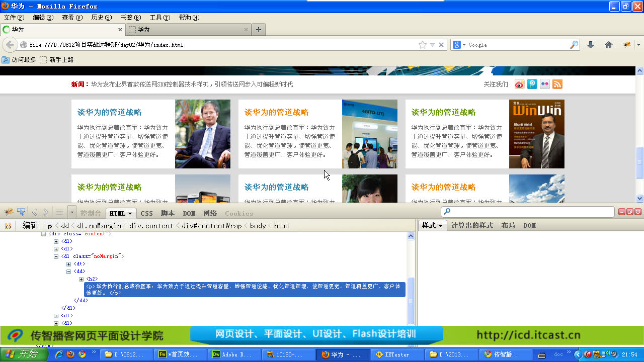Collapse the dl class="noMargin" node
644x362 pixels.
56,256
